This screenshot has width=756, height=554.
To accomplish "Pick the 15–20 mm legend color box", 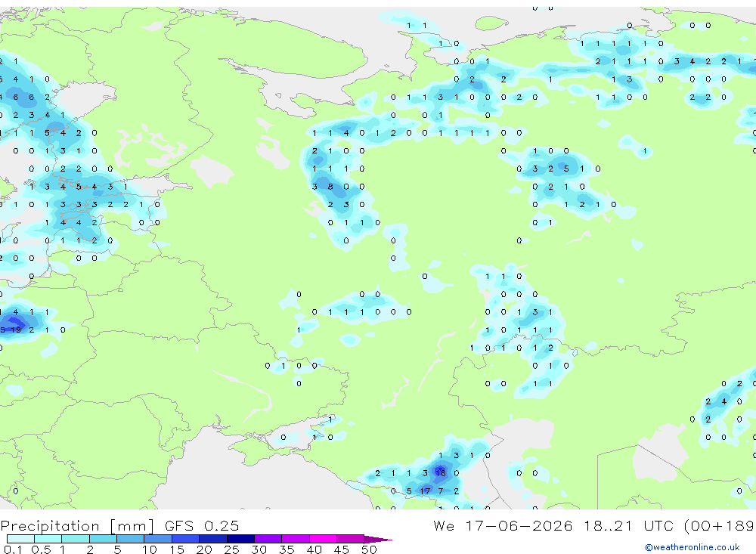I will coord(186,539).
